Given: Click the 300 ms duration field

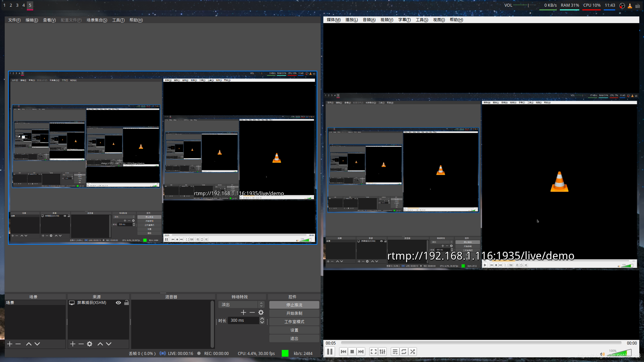Looking at the screenshot, I should point(244,321).
